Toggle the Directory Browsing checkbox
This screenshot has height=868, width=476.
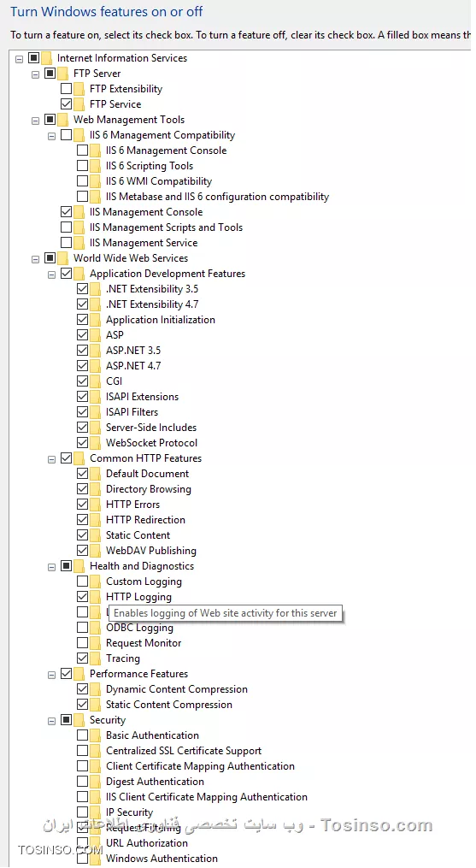tap(82, 489)
